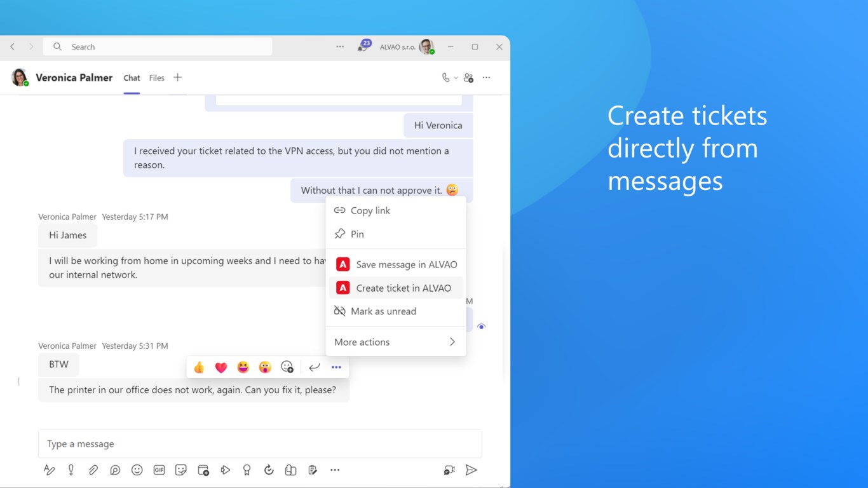Open Veronica Palmer's avatar in the chat header
The height and width of the screenshot is (488, 868).
click(20, 78)
